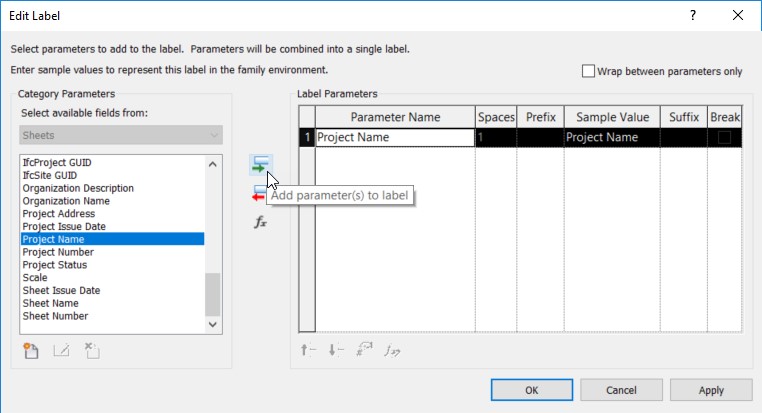Click the delete parameter icon below the list
Screen dimensions: 762x413
coord(92,350)
